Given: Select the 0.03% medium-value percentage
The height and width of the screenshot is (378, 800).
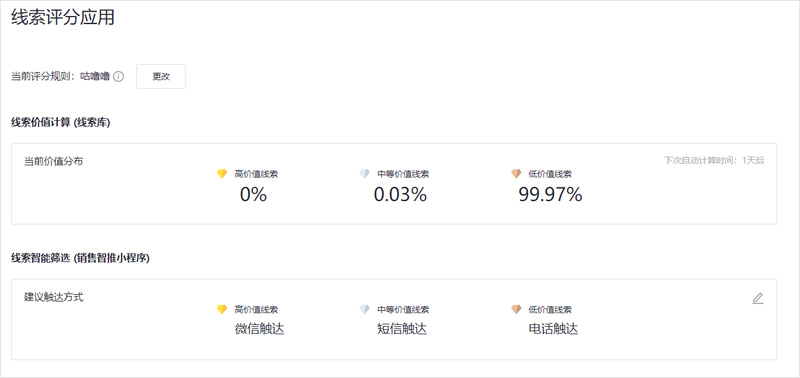Looking at the screenshot, I should coord(401,195).
